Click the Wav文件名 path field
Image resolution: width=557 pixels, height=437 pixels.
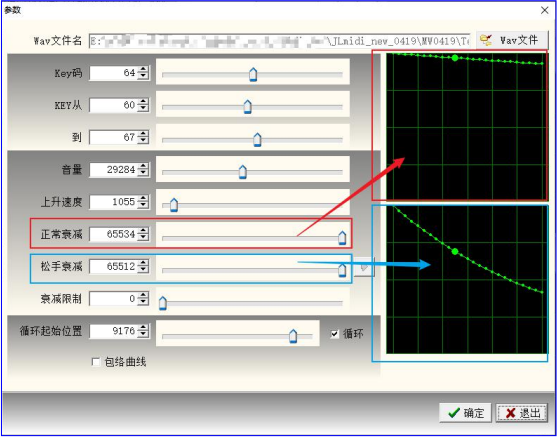click(x=280, y=40)
